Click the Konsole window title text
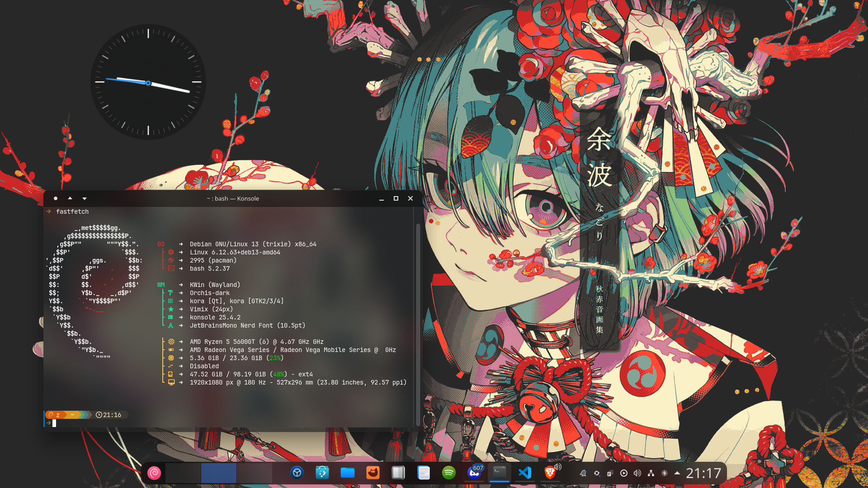Viewport: 868px width, 488px height. [x=233, y=198]
